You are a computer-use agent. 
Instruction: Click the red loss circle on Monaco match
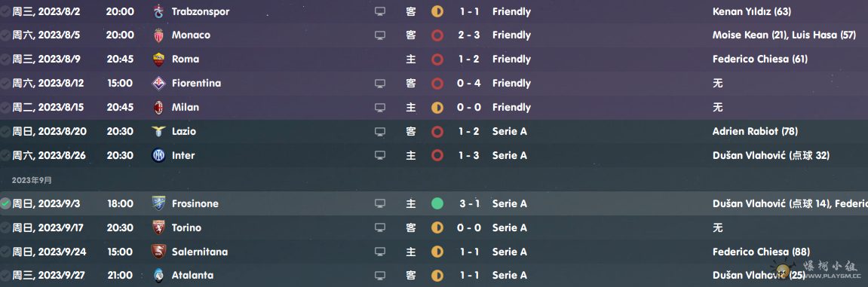point(437,35)
